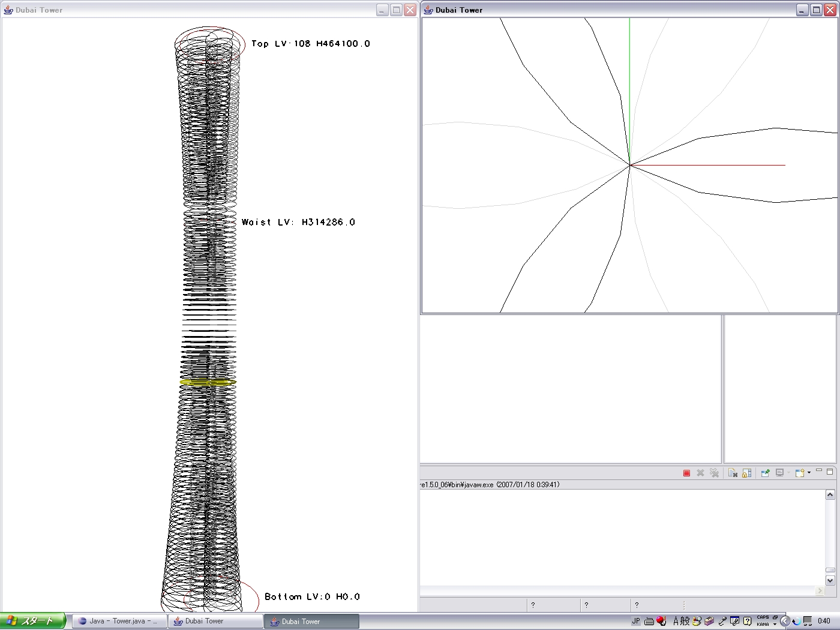Click the javaw.exe console process description
Screen dimensions: 840x630
click(x=490, y=484)
